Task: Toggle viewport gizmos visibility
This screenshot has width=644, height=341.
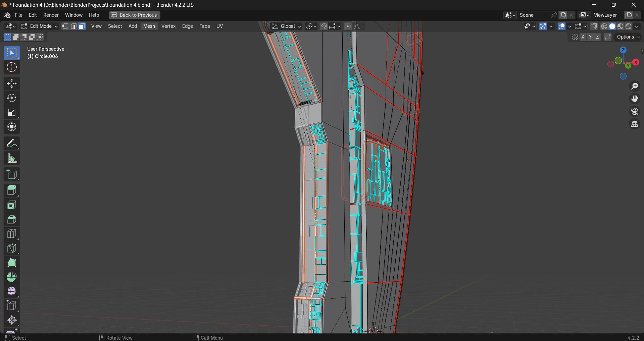Action: (x=543, y=26)
